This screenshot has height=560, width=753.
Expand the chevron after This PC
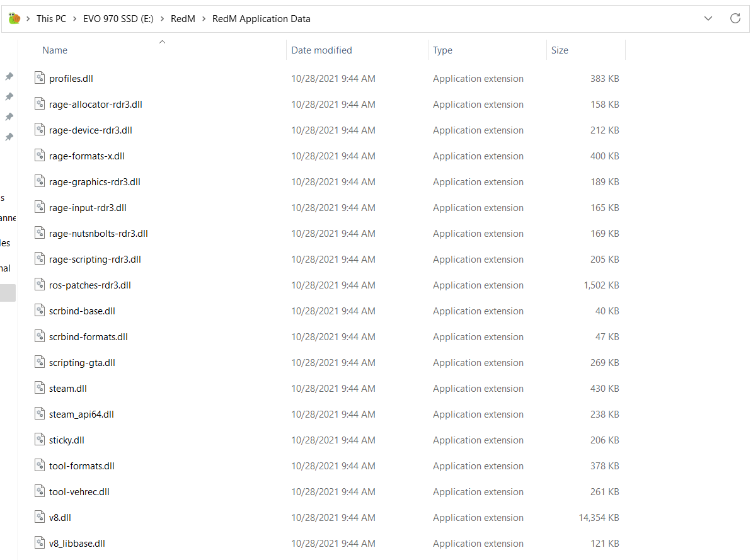click(74, 19)
